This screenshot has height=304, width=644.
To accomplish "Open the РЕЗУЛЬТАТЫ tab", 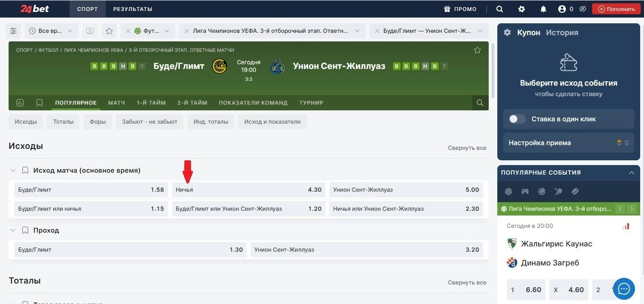I will pos(133,9).
